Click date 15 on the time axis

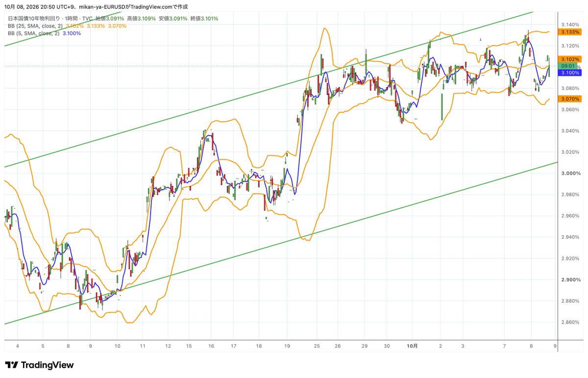pyautogui.click(x=189, y=346)
